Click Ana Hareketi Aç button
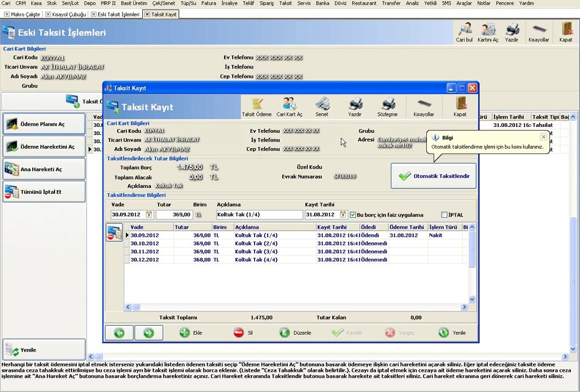 point(44,169)
